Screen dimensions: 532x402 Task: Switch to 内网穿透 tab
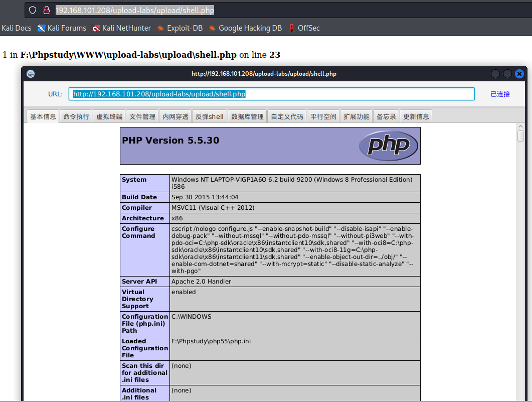pyautogui.click(x=175, y=116)
